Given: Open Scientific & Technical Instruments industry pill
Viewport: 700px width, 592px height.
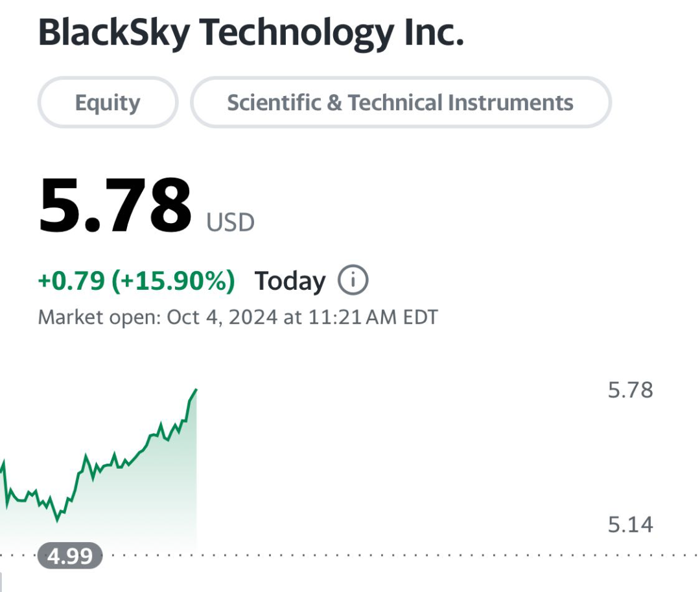Looking at the screenshot, I should pyautogui.click(x=401, y=102).
